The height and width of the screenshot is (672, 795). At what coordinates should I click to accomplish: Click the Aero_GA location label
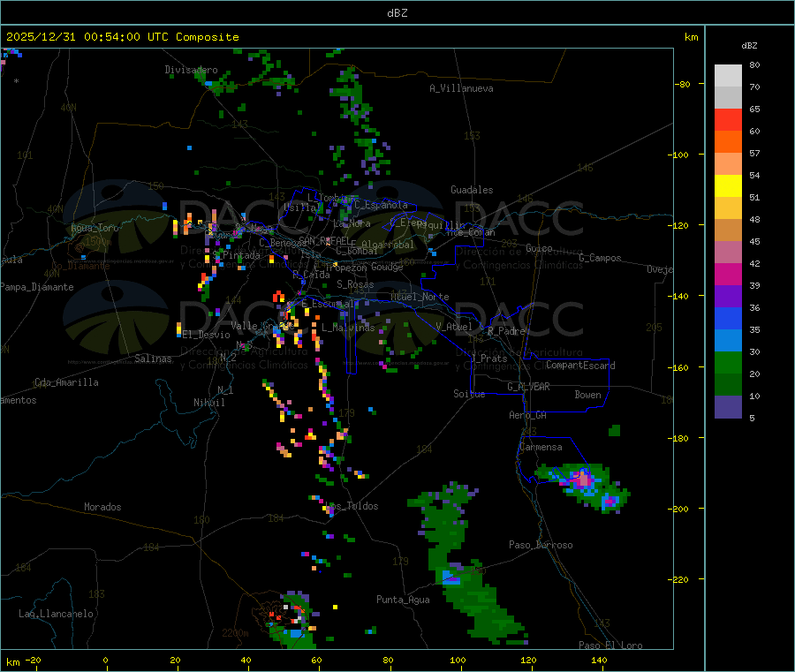[528, 415]
